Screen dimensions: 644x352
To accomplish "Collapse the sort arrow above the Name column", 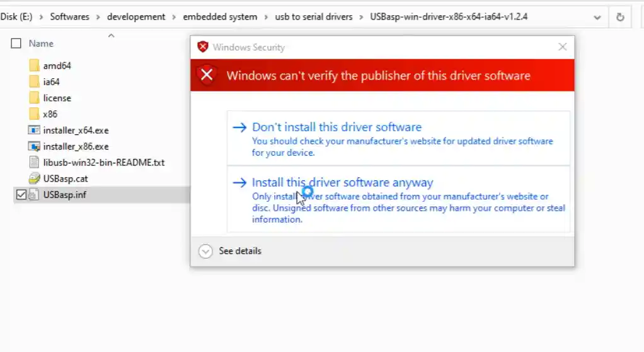I will [111, 36].
